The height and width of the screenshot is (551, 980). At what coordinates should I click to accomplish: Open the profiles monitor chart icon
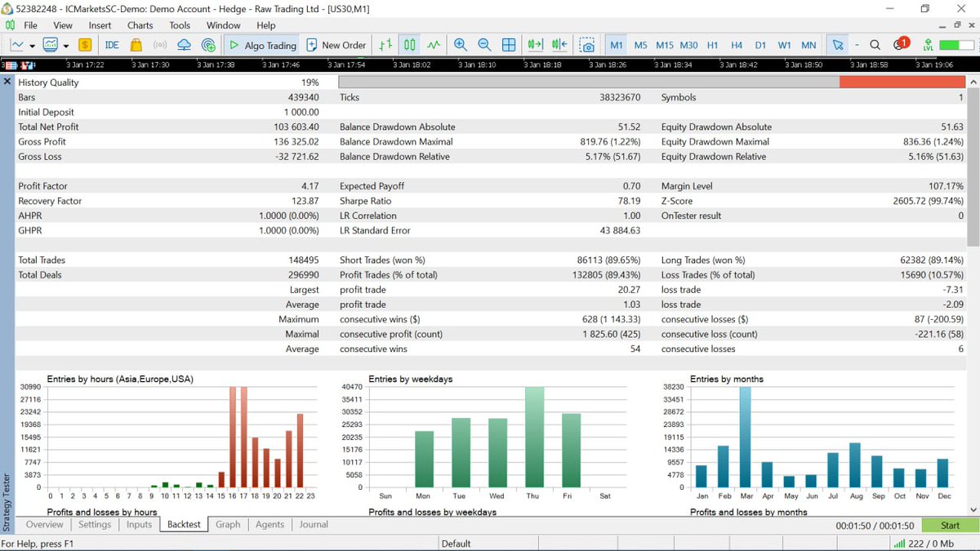click(51, 45)
